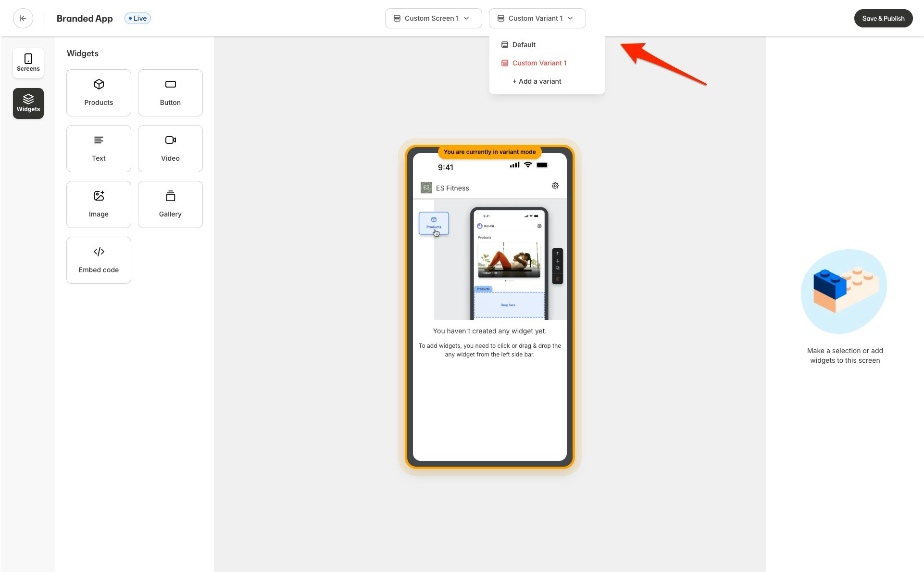The image size is (924, 572).
Task: Add a Products widget
Action: 99,92
